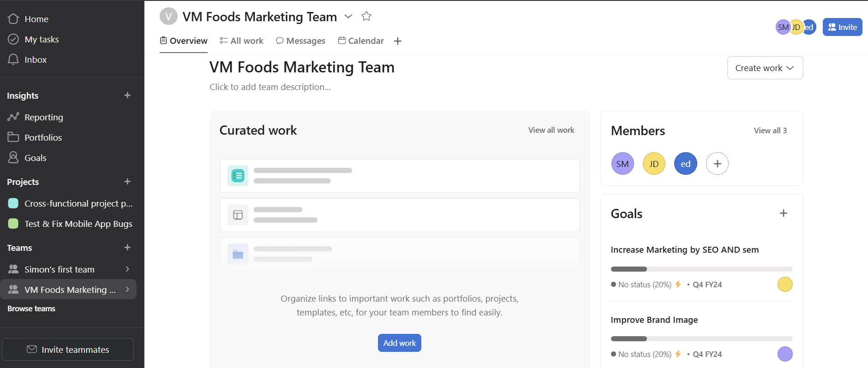The height and width of the screenshot is (368, 868).
Task: Click to add team description field
Action: [270, 87]
